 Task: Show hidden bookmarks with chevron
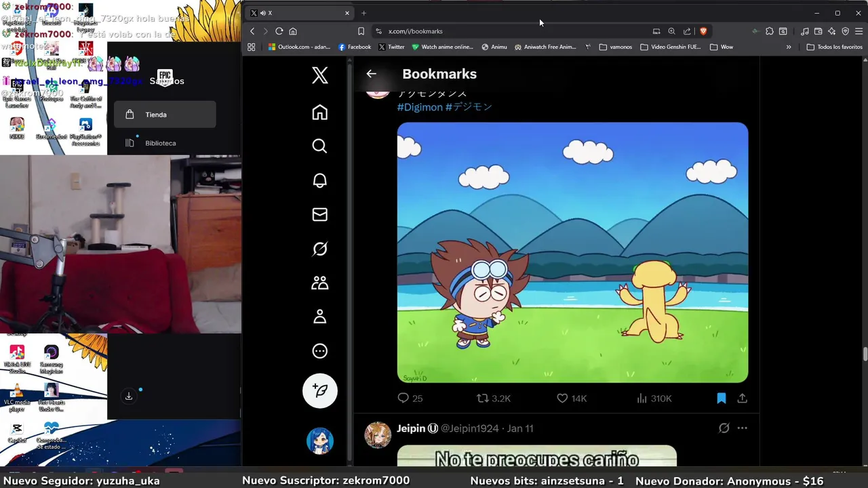789,47
